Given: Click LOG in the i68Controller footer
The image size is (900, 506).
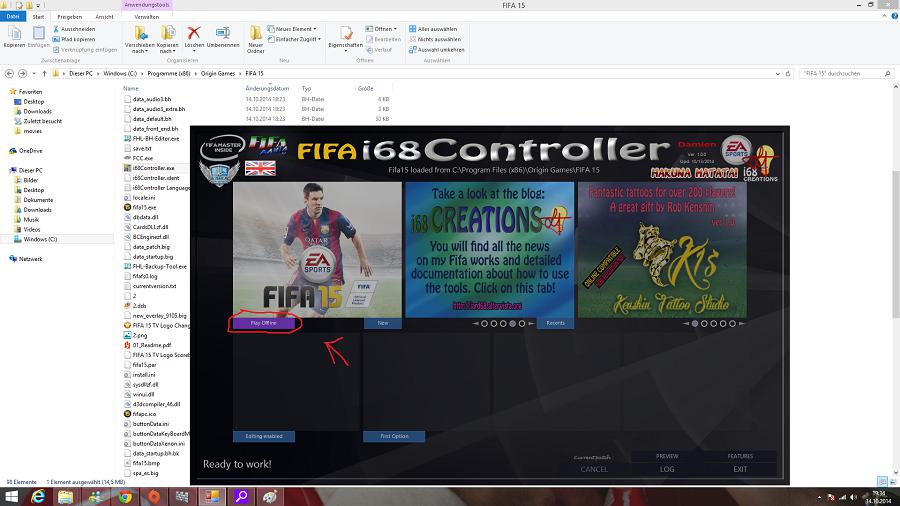Looking at the screenshot, I should 667,469.
